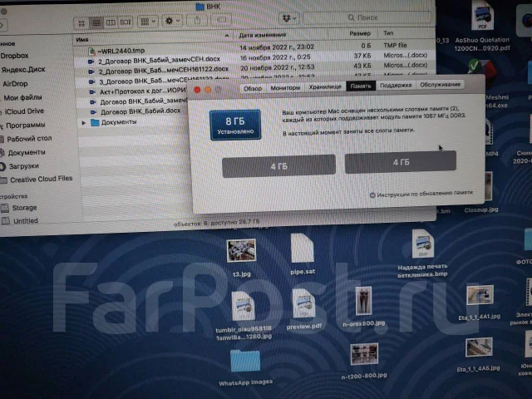The image size is (532, 399).
Task: Switch to the Хранилище tab
Action: tap(325, 86)
